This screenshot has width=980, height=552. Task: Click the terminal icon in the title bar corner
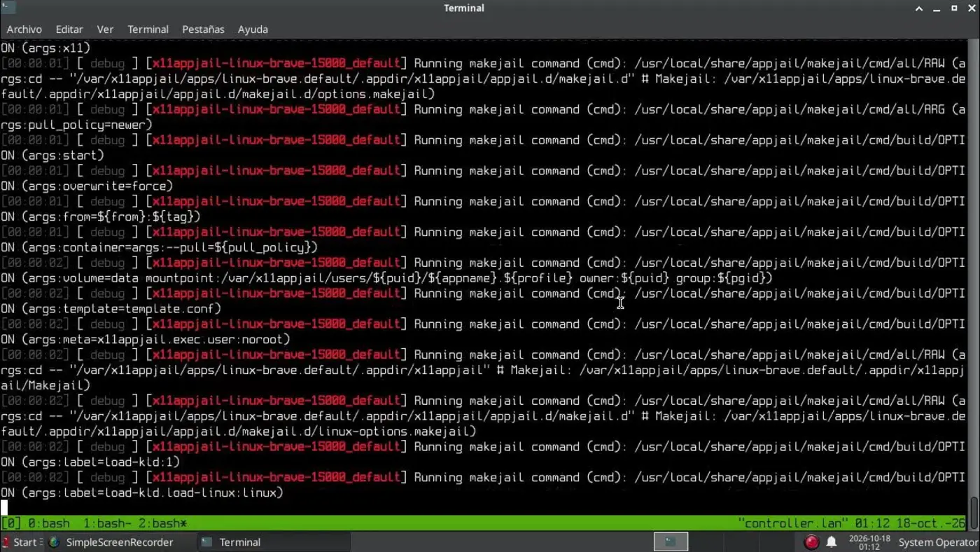click(x=8, y=8)
